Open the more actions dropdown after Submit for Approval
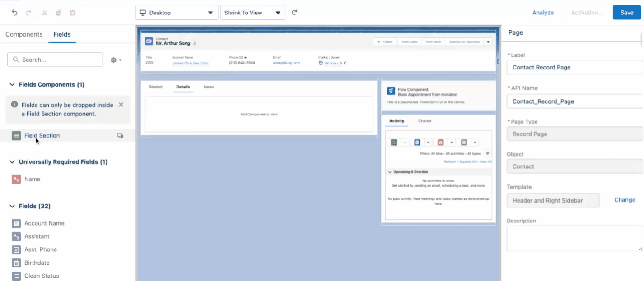The height and width of the screenshot is (281, 644). 488,42
